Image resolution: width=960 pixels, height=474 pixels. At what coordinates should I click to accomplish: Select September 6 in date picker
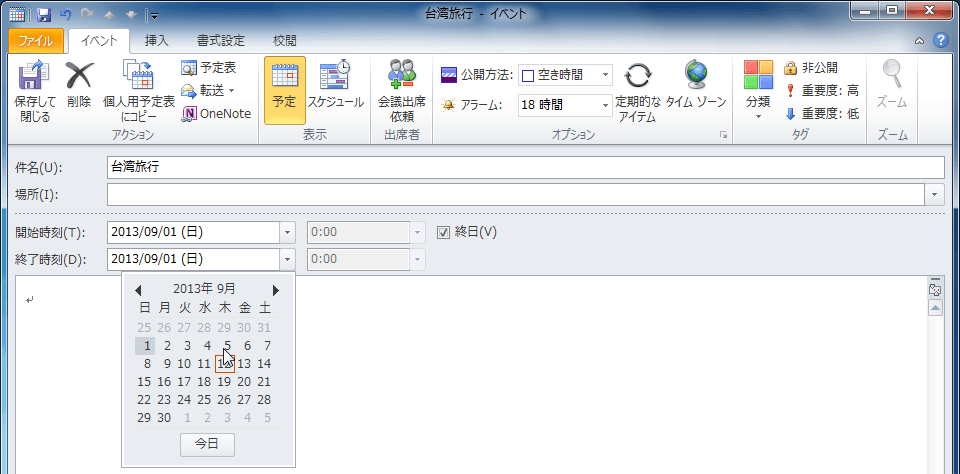[247, 346]
